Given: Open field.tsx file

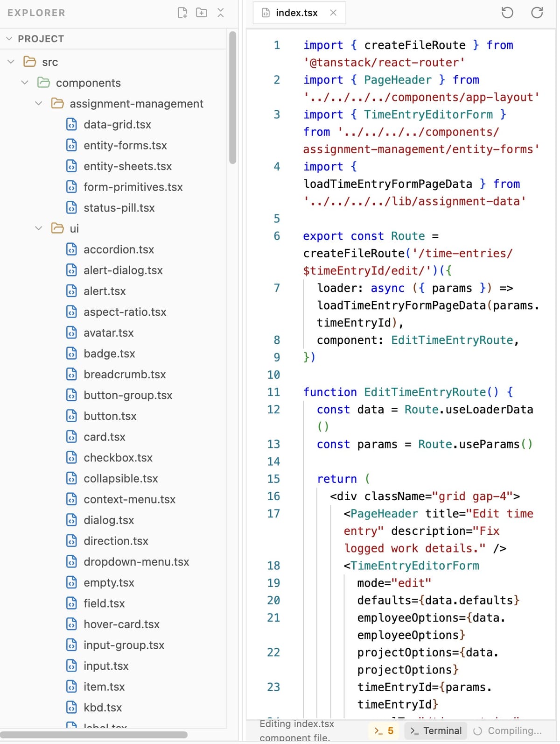Looking at the screenshot, I should click(x=104, y=603).
